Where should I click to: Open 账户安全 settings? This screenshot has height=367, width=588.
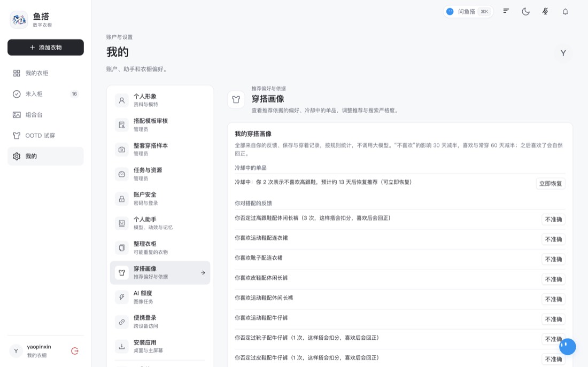160,199
